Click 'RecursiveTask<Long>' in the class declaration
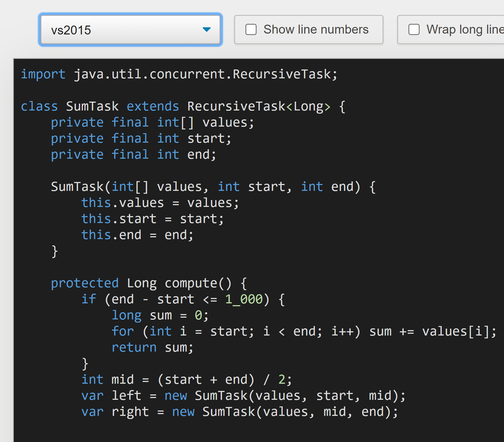 coord(259,106)
